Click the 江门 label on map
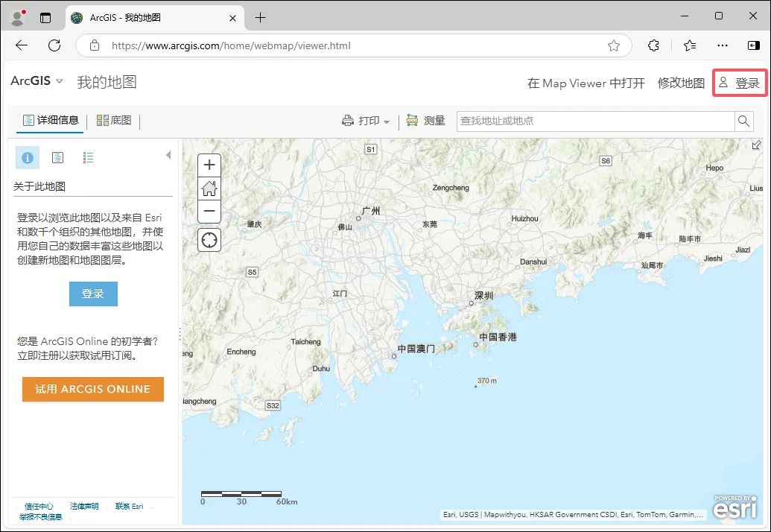The image size is (771, 532). [x=340, y=294]
